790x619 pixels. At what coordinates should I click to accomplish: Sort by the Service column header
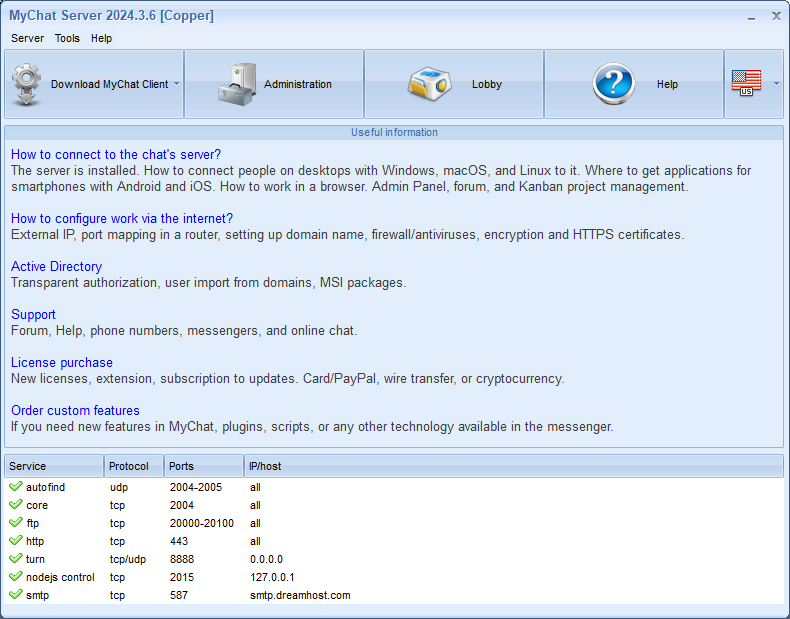[54, 466]
